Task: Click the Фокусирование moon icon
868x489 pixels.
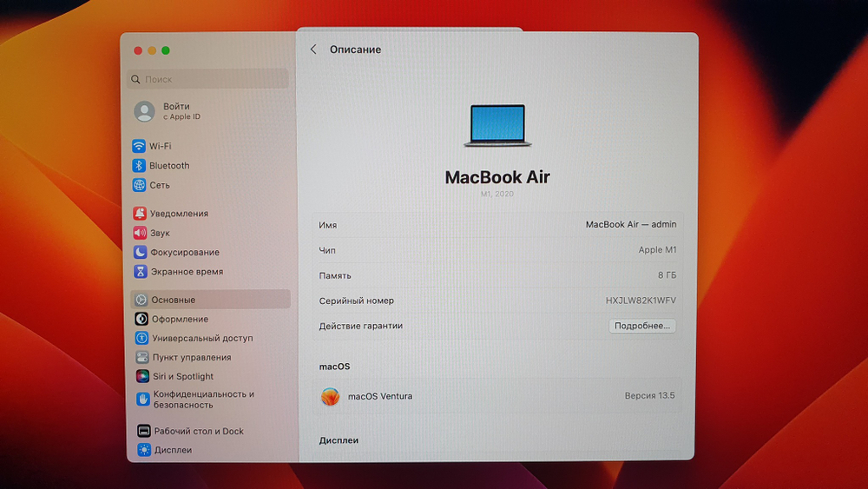Action: (140, 252)
